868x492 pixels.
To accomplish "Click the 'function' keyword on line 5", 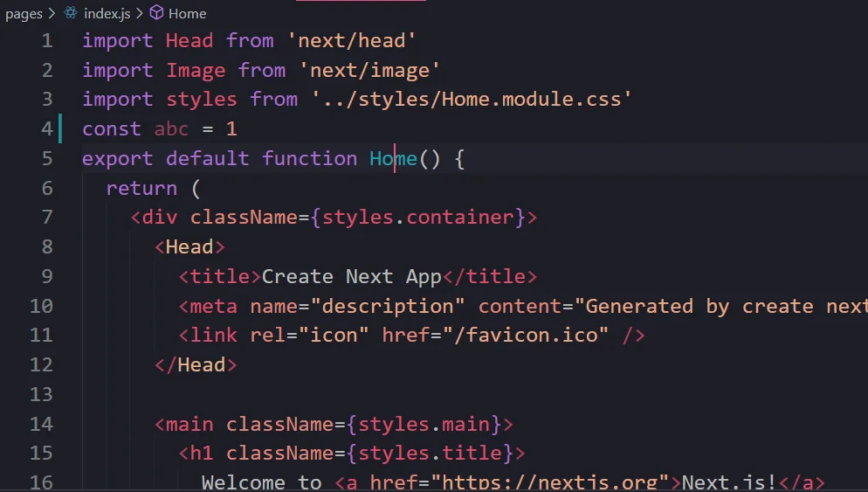I will click(309, 158).
